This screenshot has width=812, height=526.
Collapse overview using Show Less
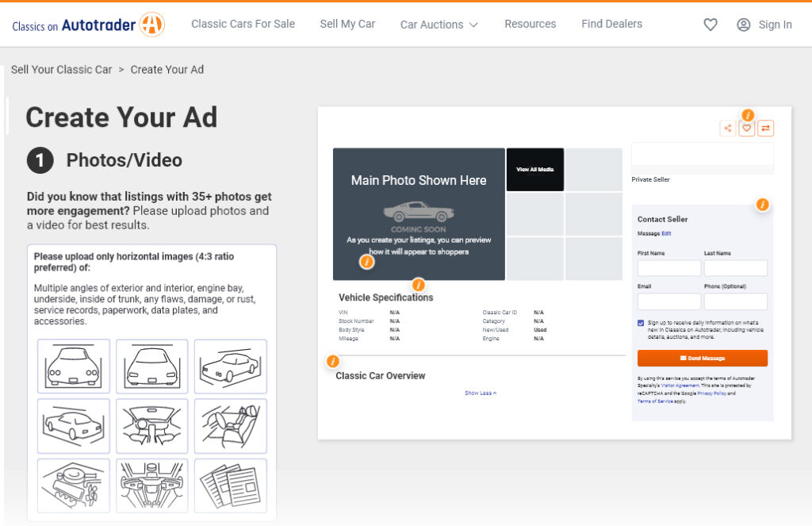coord(481,393)
